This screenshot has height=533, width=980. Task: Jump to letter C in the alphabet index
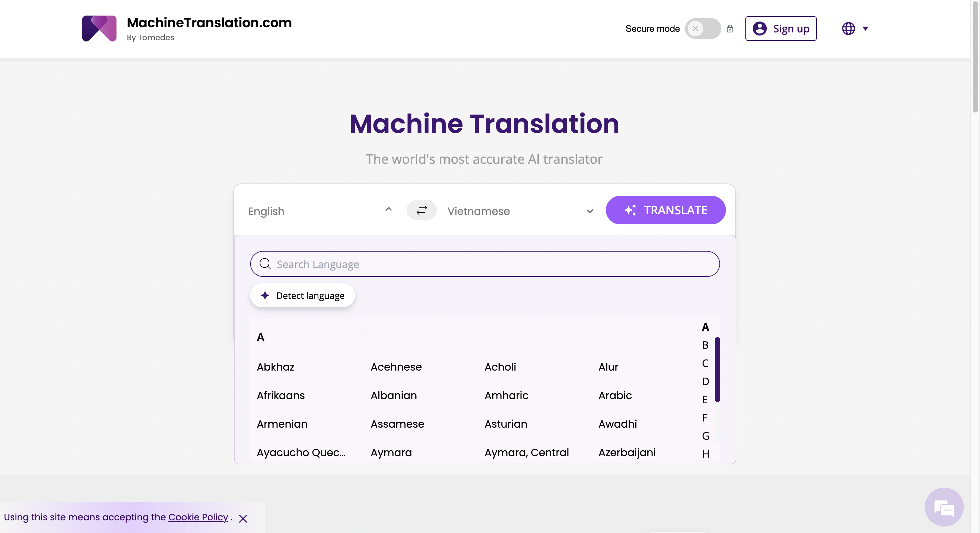(705, 363)
